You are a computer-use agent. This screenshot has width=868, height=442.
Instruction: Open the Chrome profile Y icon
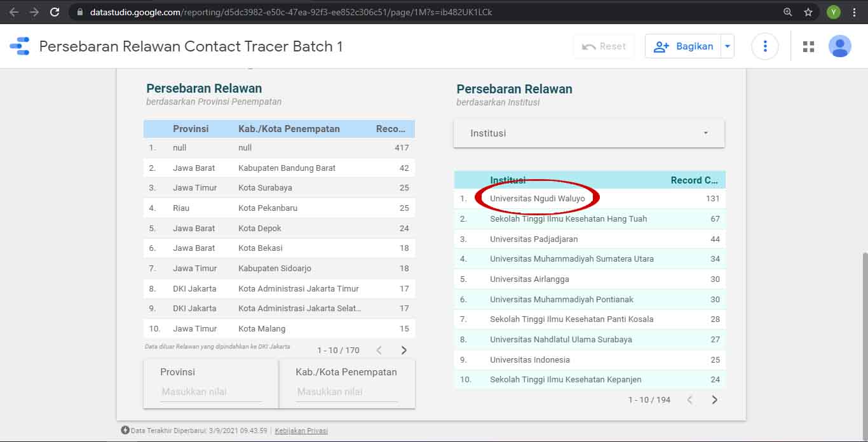tap(833, 12)
